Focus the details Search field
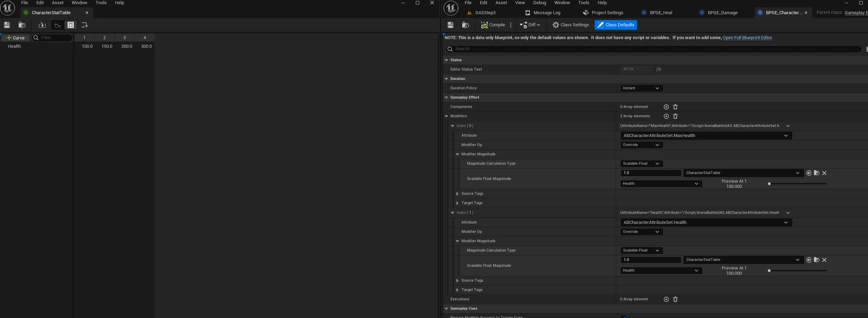Screen dimensions: 868x318 tap(654, 49)
